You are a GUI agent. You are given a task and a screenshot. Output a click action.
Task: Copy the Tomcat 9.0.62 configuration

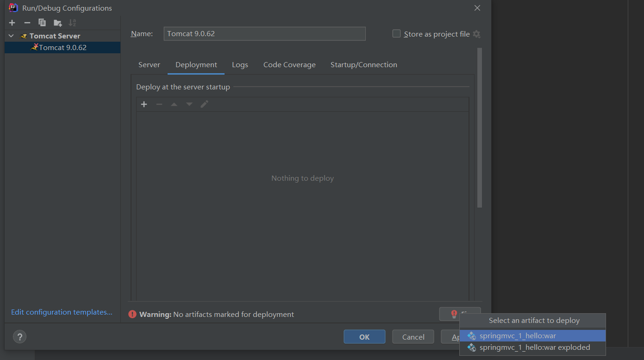(42, 22)
